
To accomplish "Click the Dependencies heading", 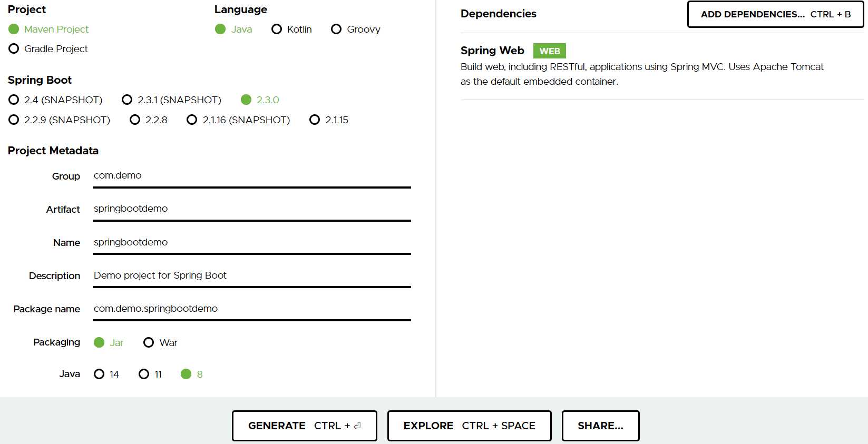I will click(499, 14).
